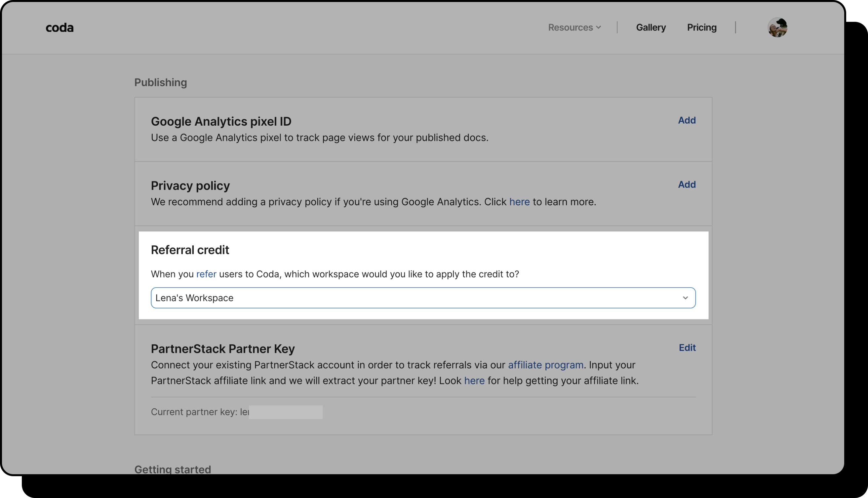Click the Referral credit heading
This screenshot has height=498, width=868.
190,250
